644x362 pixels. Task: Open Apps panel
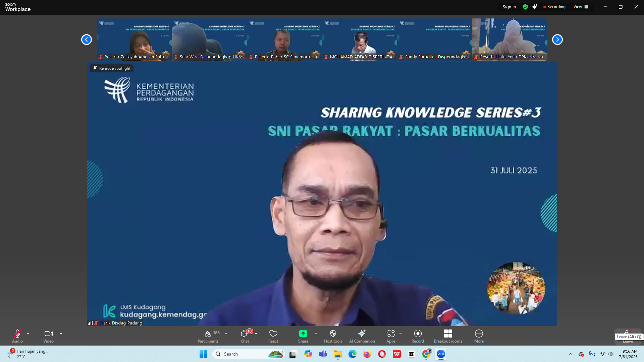click(391, 336)
